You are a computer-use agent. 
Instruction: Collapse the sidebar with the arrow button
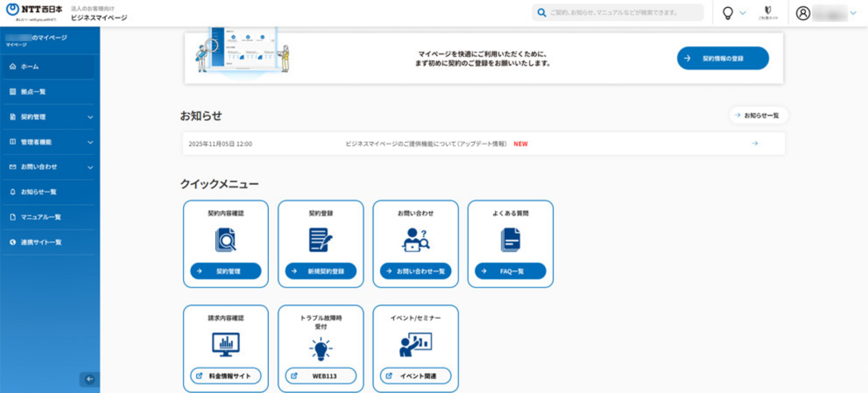coord(89,379)
